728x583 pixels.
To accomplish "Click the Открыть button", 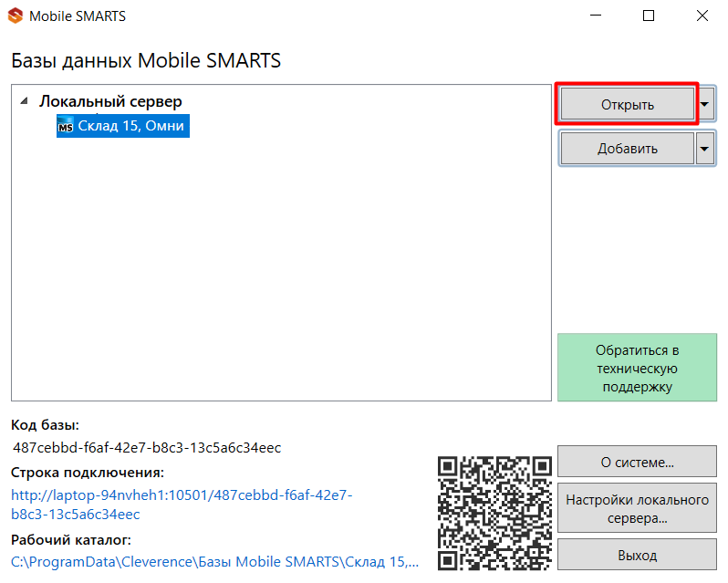I will tap(628, 104).
